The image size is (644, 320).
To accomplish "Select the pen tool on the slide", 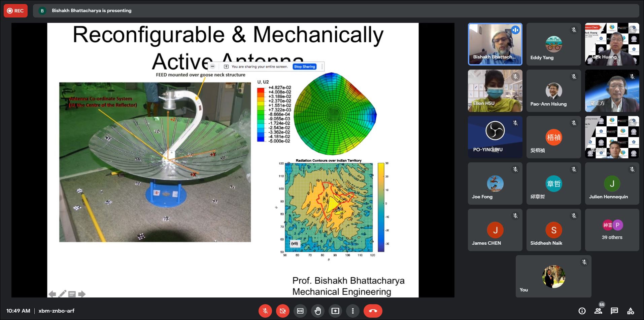I will [x=62, y=294].
